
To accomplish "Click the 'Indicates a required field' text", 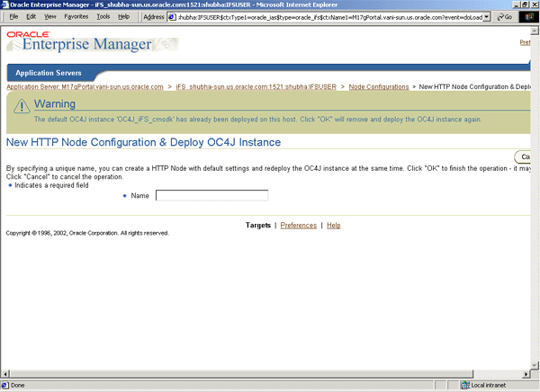I will coord(51,185).
